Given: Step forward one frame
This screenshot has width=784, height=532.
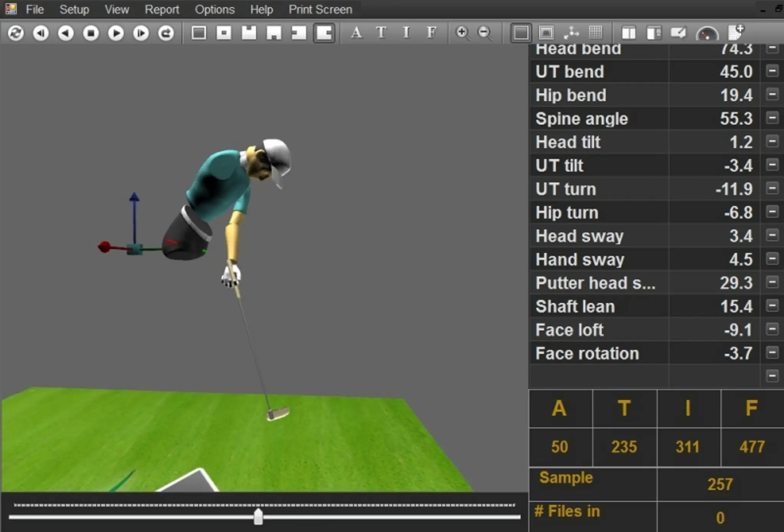Looking at the screenshot, I should (141, 33).
